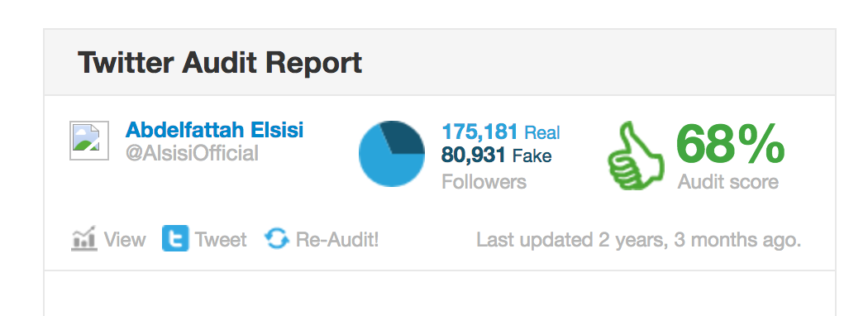This screenshot has width=868, height=316.
Task: Click the @AlsisiOfficial handle text
Action: pos(192,153)
